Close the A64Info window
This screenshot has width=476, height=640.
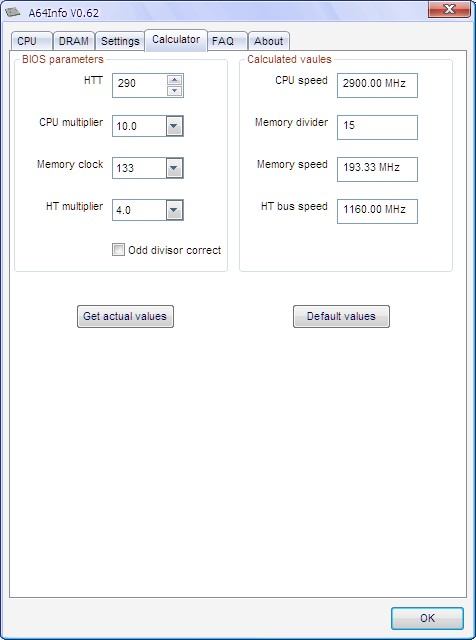(449, 9)
